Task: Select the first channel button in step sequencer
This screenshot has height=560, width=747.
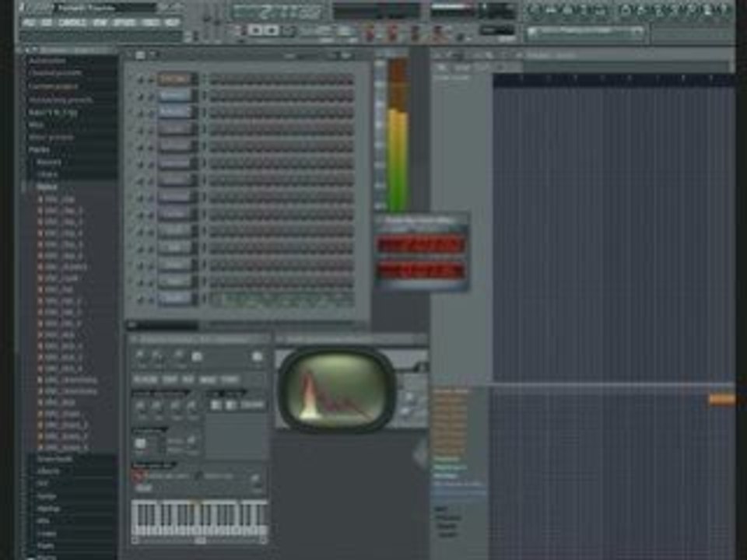Action: 174,79
